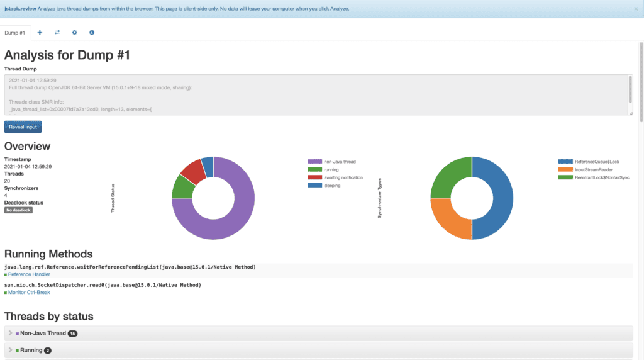This screenshot has height=360, width=644.
Task: Toggle non-Java thread legend entry
Action: (x=331, y=162)
